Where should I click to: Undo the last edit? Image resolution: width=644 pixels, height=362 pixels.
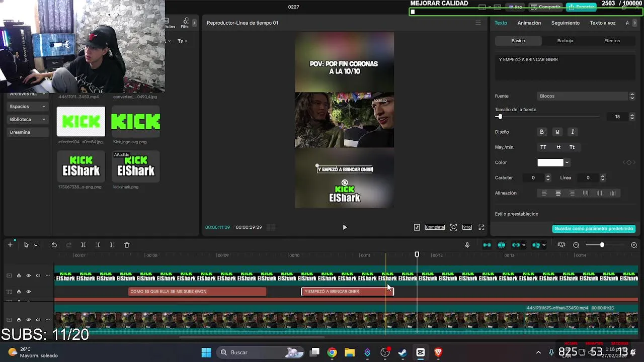tap(54, 245)
